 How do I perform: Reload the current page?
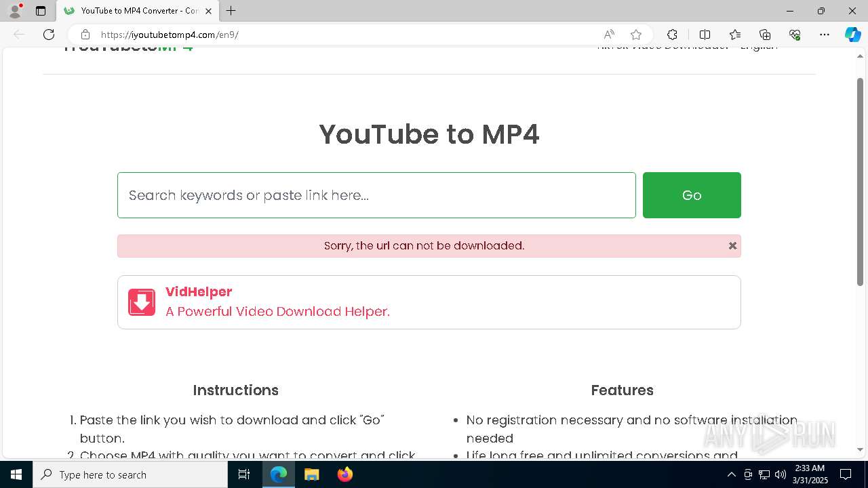49,35
